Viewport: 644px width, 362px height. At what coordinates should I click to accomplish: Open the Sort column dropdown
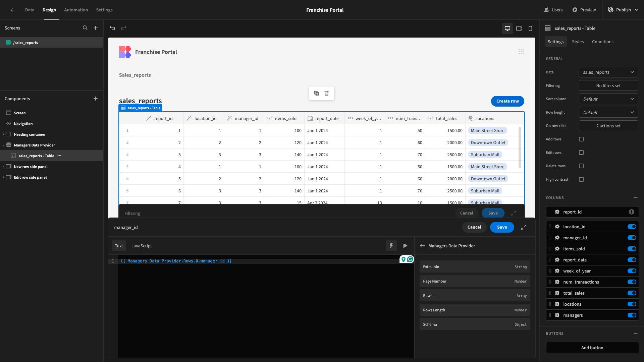click(608, 99)
